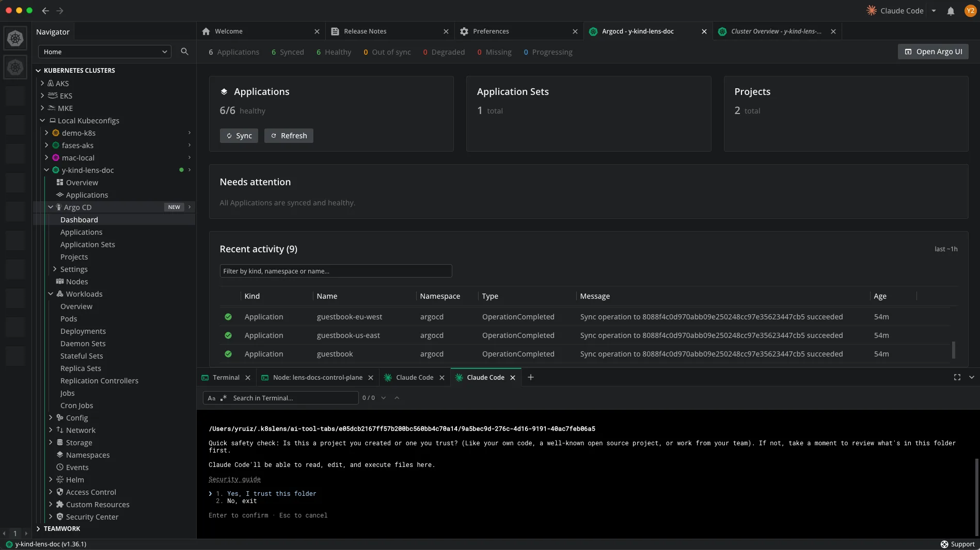Open Events in the navigator
This screenshot has width=980, height=550.
tap(77, 467)
